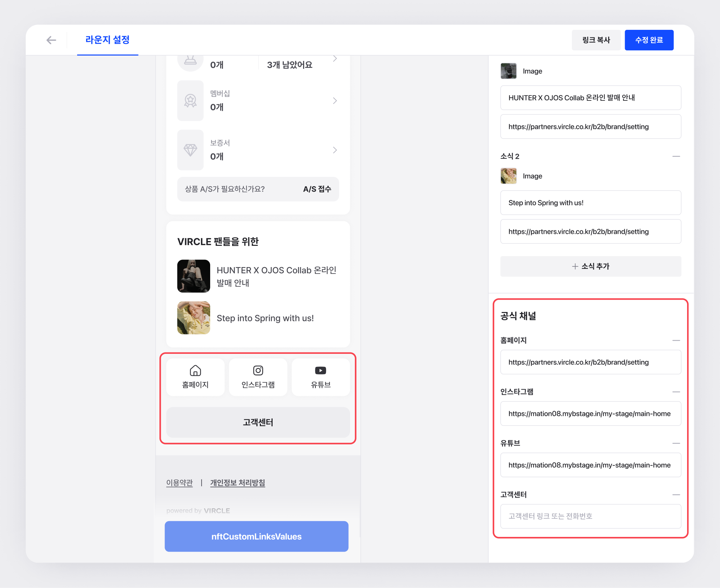This screenshot has height=588, width=720.
Task: Click the warranty diamond icon
Action: pos(190,150)
